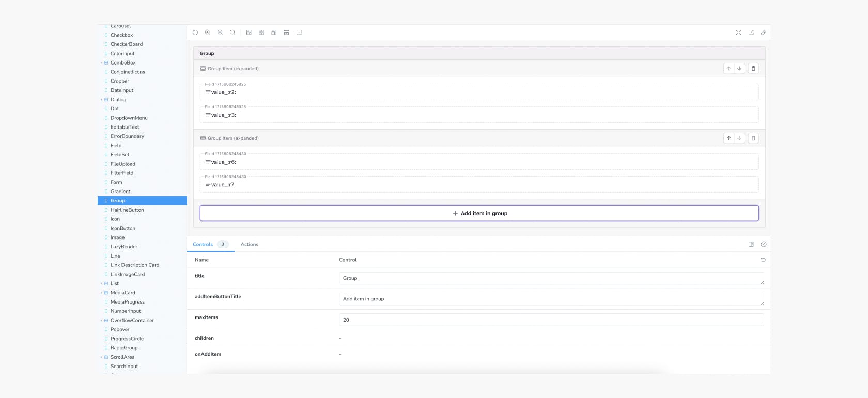The height and width of the screenshot is (398, 868).
Task: Select the Group story in sidebar
Action: 142,201
